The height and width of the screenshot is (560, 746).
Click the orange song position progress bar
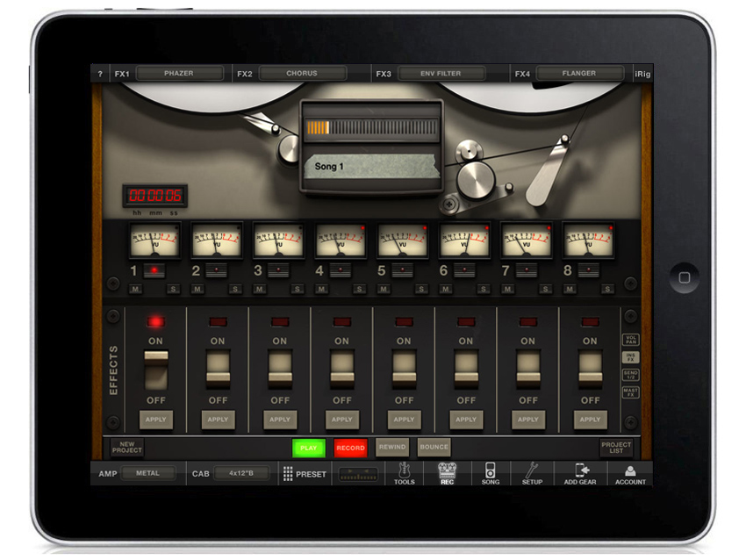(371, 128)
